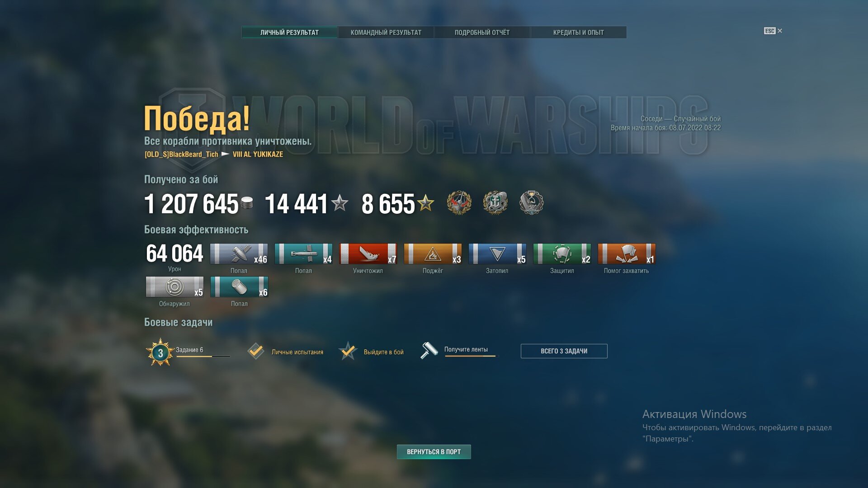The width and height of the screenshot is (868, 488).
Task: Click the Вернуться в порт button
Action: [x=434, y=452]
